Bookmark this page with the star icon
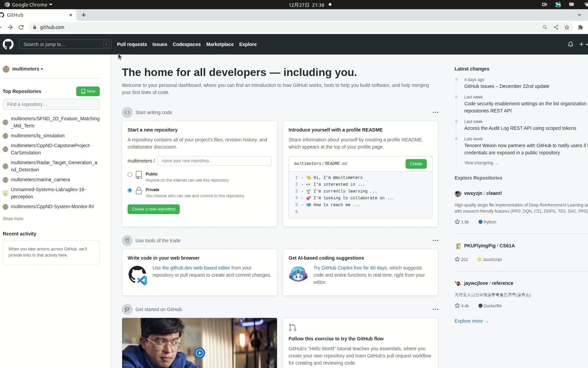The width and height of the screenshot is (588, 368). coord(567,27)
